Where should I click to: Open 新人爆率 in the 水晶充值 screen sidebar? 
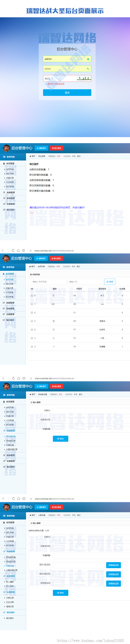[x=10, y=582]
